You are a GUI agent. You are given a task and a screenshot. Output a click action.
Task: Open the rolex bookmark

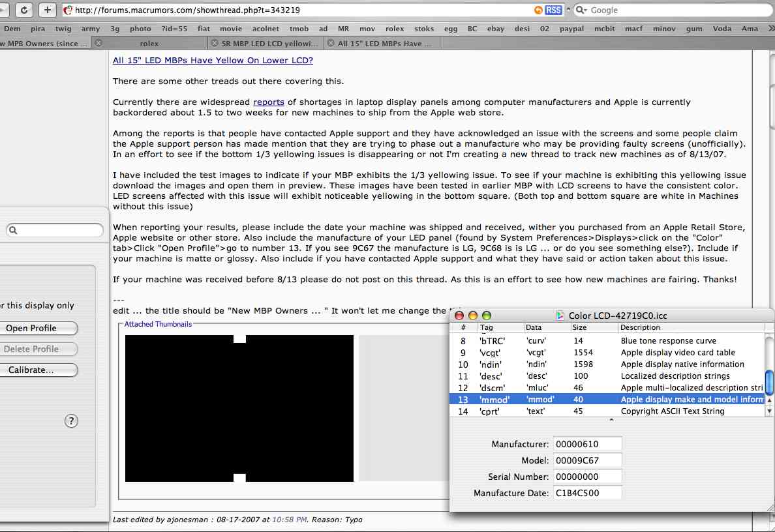point(395,29)
